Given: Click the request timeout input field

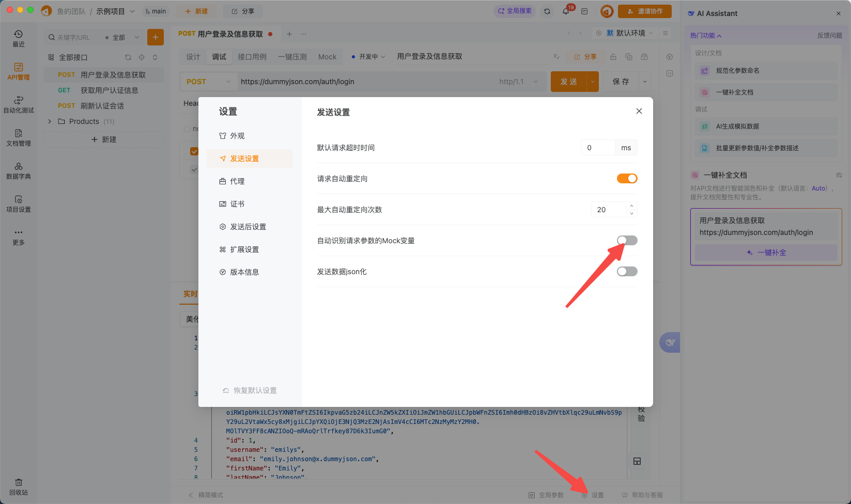Looking at the screenshot, I should point(598,147).
